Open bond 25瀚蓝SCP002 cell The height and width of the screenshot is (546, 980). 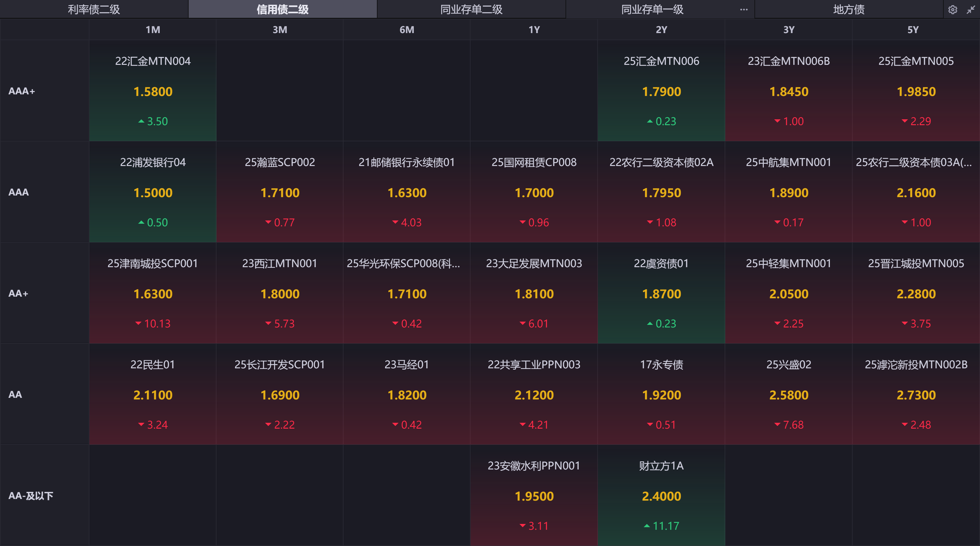(280, 192)
